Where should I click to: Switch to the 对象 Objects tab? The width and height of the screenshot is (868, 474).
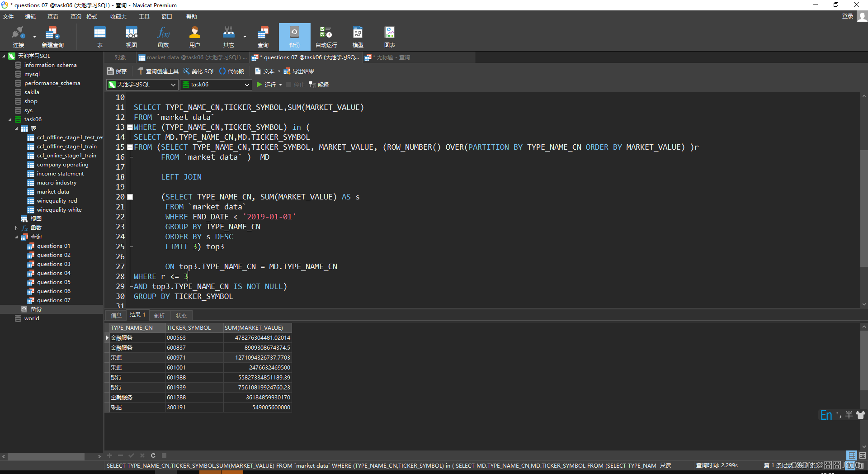(x=120, y=57)
